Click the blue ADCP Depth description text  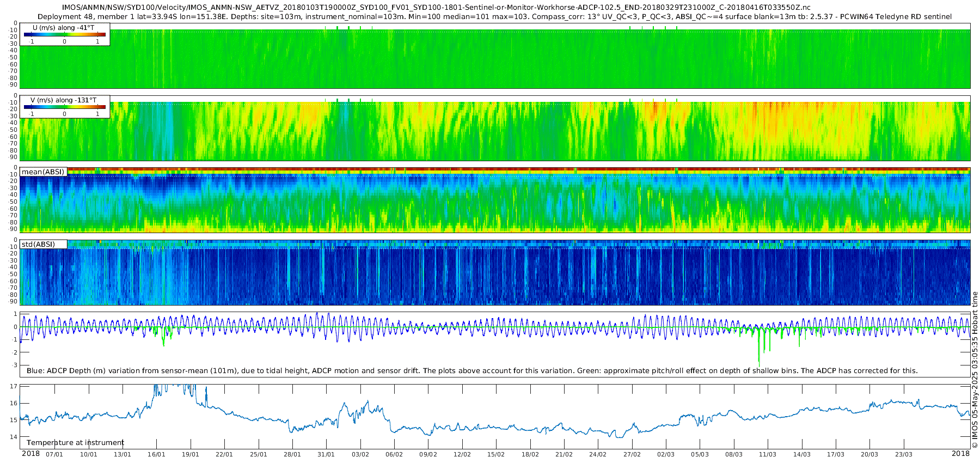click(472, 371)
